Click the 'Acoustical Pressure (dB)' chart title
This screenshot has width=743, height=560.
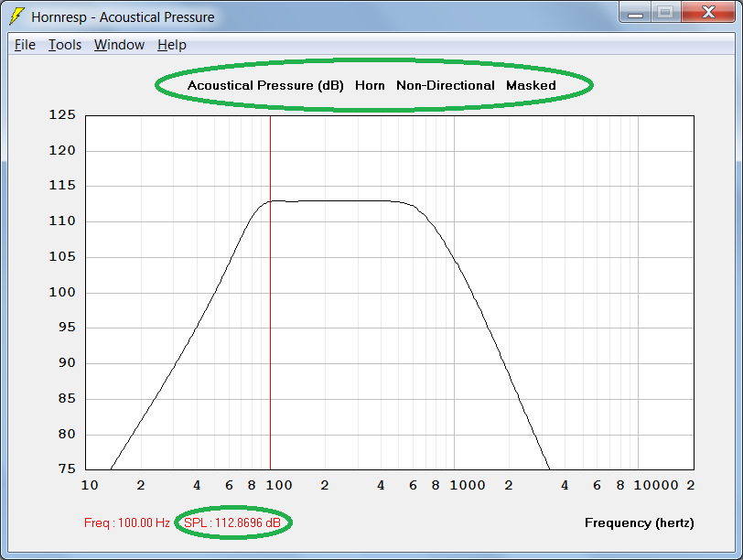point(265,85)
